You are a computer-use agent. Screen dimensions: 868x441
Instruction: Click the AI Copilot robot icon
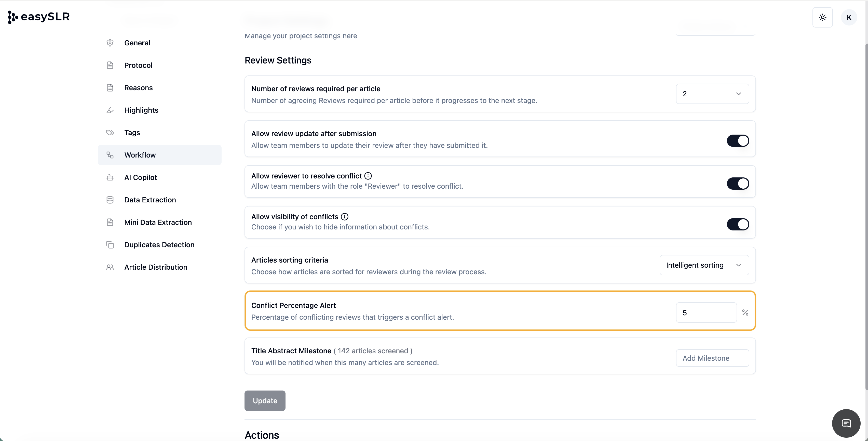point(110,177)
